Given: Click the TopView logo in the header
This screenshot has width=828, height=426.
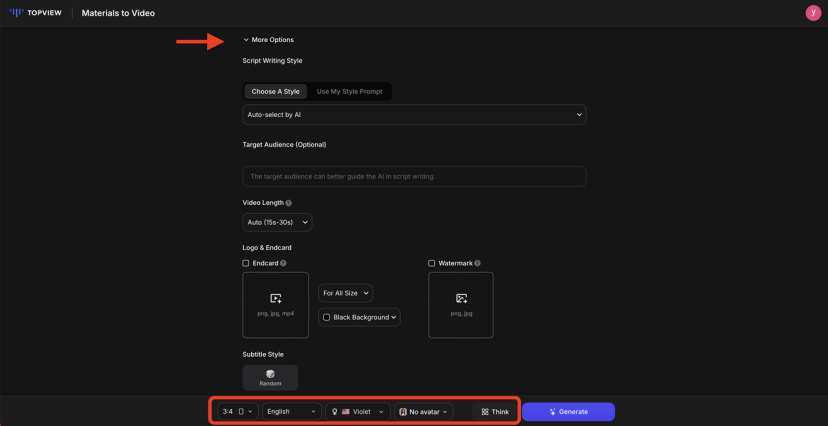Looking at the screenshot, I should (x=36, y=13).
